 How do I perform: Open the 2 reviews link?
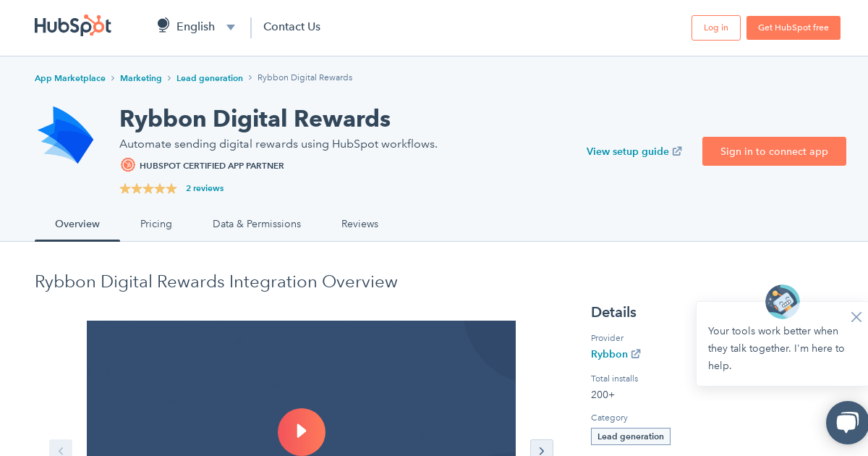tap(205, 188)
